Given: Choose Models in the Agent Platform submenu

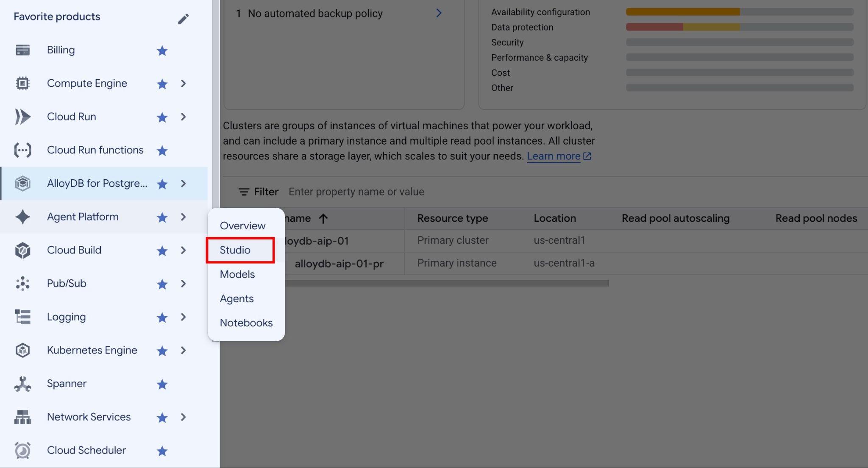Looking at the screenshot, I should coord(237,274).
